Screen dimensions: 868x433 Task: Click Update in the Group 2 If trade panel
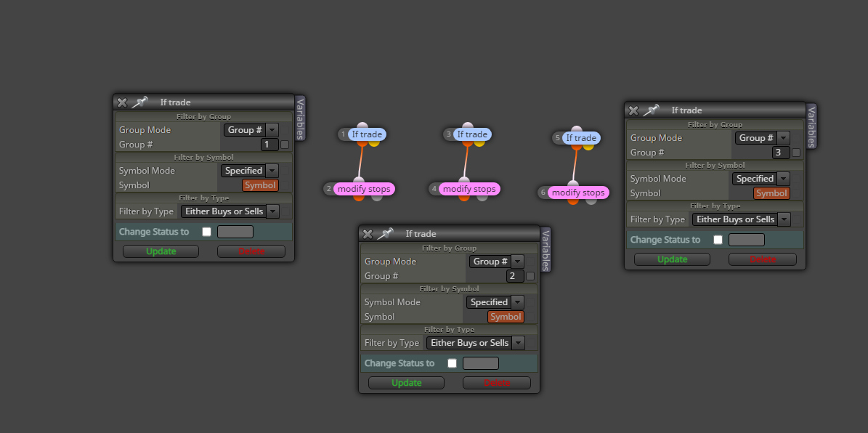(x=406, y=383)
